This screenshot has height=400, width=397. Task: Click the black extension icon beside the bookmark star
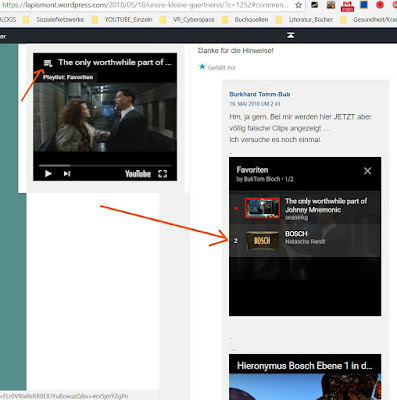tap(314, 5)
